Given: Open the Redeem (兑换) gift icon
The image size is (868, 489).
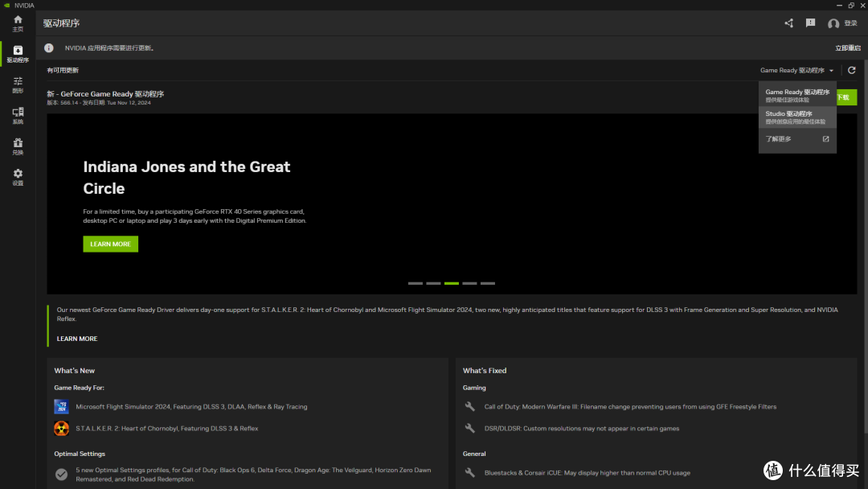Looking at the screenshot, I should tap(18, 146).
